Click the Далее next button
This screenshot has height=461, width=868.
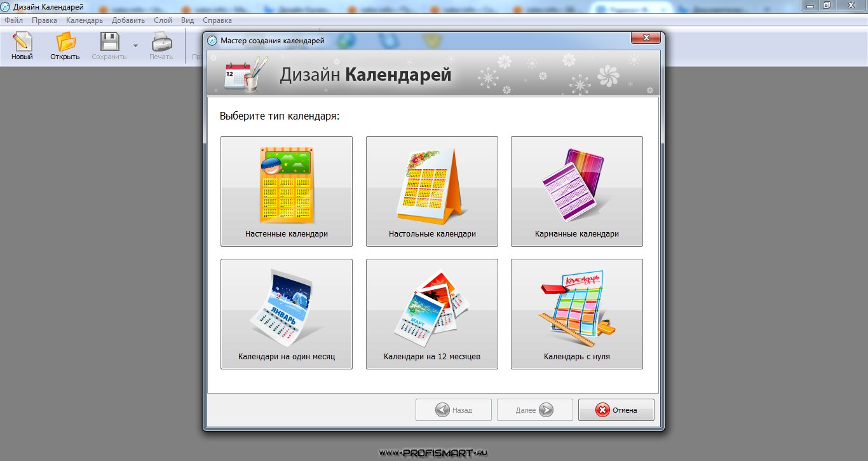click(535, 410)
